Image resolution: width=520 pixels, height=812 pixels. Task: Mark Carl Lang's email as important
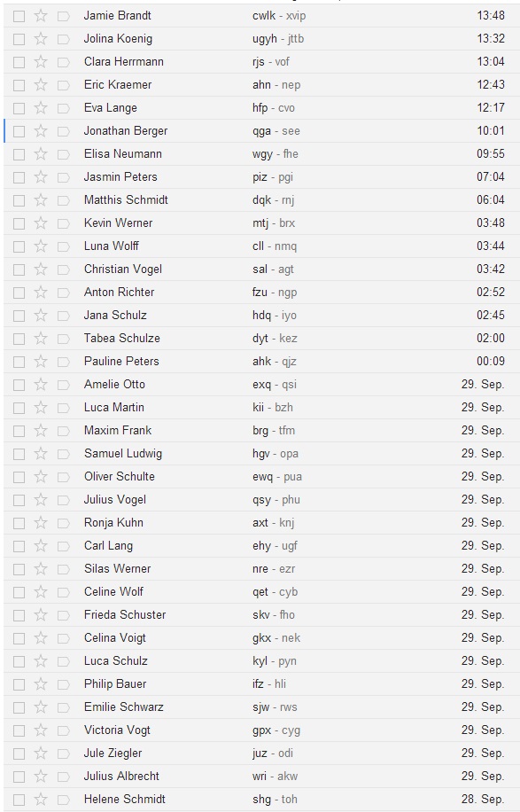[64, 546]
